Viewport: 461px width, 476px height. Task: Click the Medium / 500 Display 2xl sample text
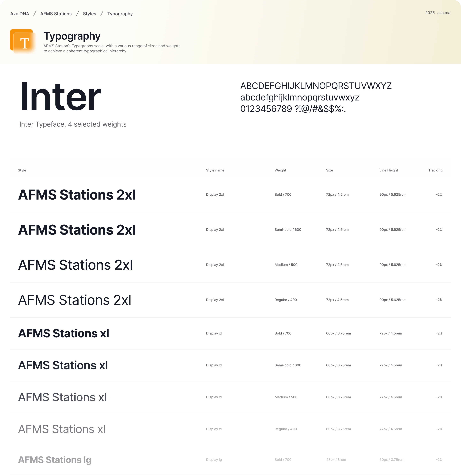[x=75, y=265]
